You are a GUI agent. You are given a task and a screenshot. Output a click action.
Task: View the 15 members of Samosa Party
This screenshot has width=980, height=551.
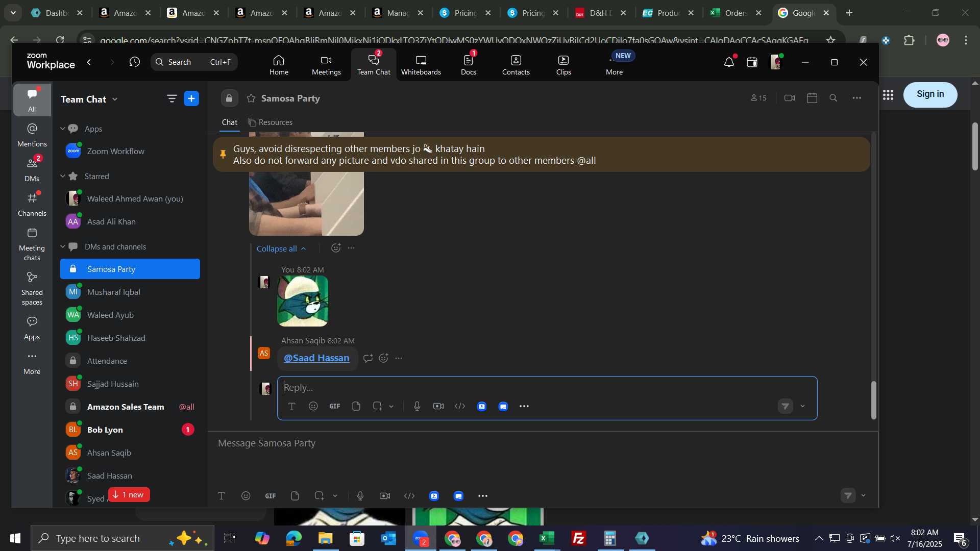pyautogui.click(x=758, y=98)
